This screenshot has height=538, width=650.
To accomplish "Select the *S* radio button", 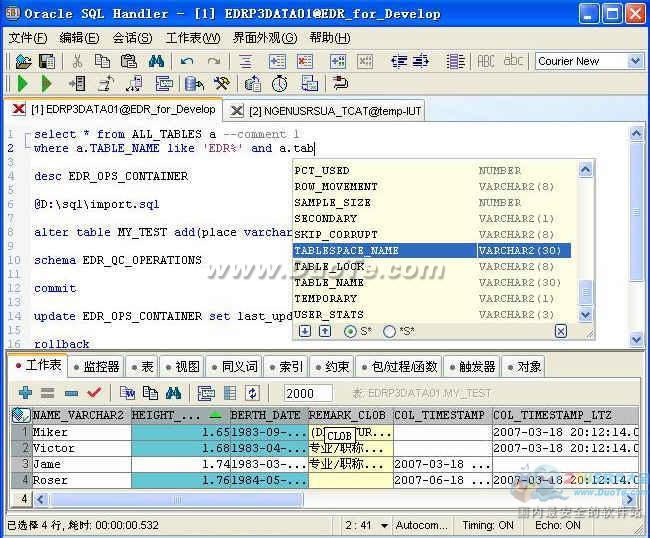I will (x=390, y=331).
